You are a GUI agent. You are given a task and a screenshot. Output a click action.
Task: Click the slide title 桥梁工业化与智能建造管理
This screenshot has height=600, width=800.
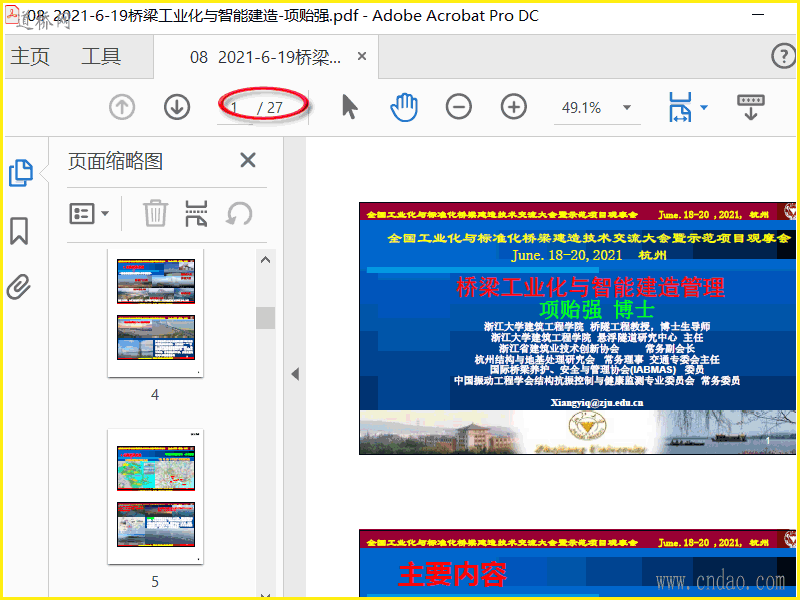[590, 287]
